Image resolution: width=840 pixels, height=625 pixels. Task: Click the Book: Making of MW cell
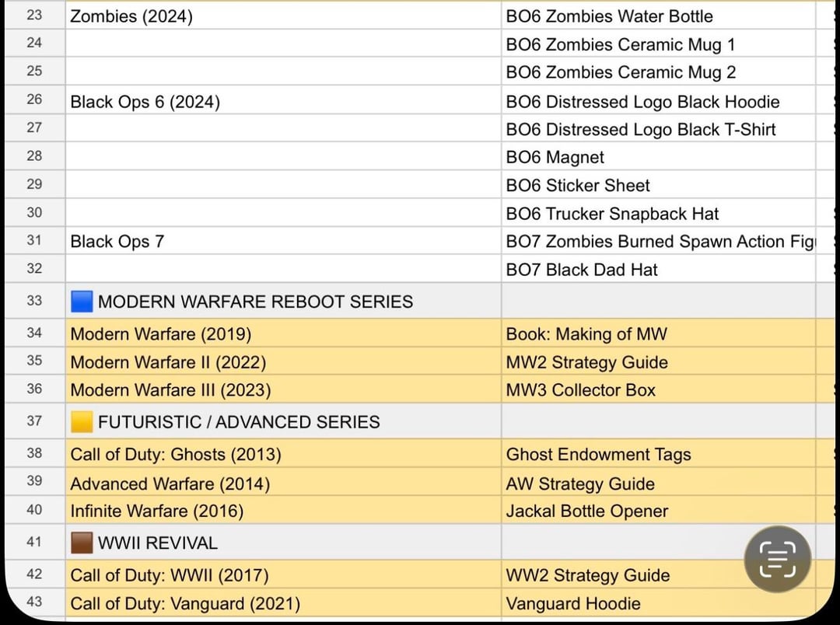[x=659, y=333]
